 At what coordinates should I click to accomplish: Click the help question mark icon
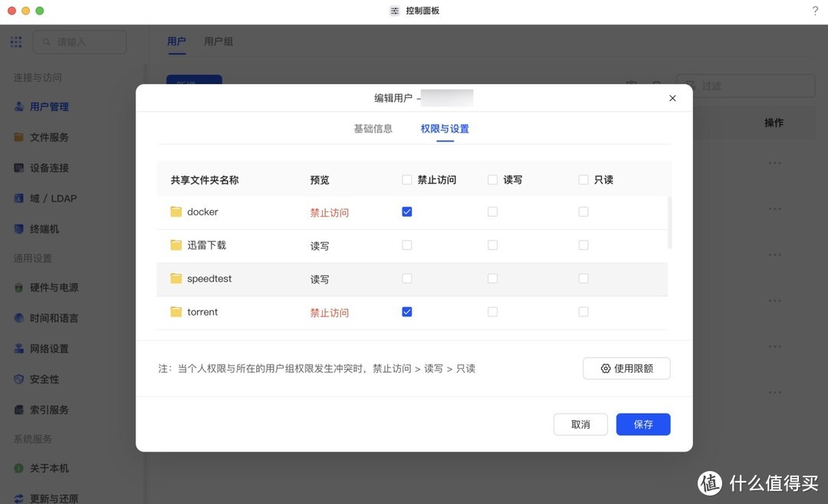(x=815, y=11)
